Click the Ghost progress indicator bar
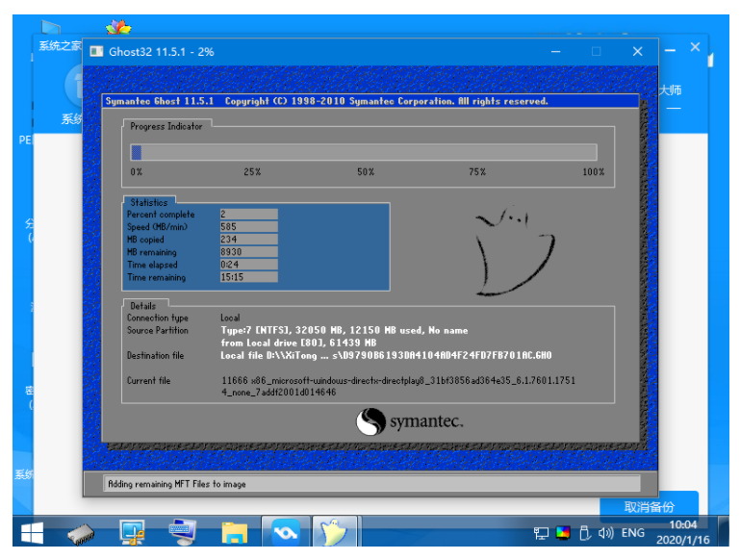 363,152
